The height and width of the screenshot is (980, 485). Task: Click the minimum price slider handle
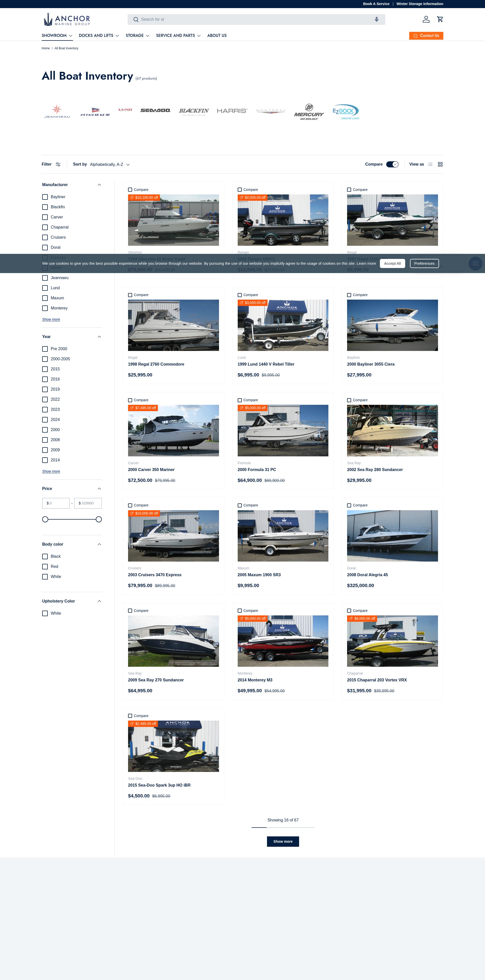[x=45, y=519]
